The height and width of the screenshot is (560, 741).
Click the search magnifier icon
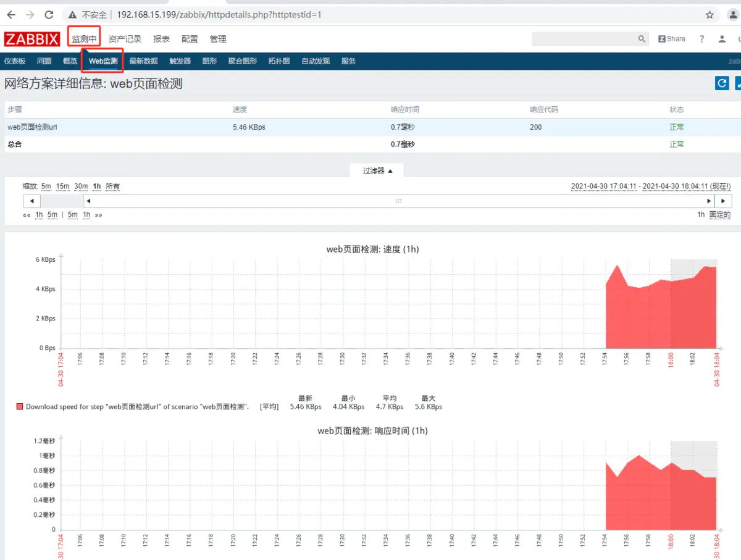click(x=642, y=39)
